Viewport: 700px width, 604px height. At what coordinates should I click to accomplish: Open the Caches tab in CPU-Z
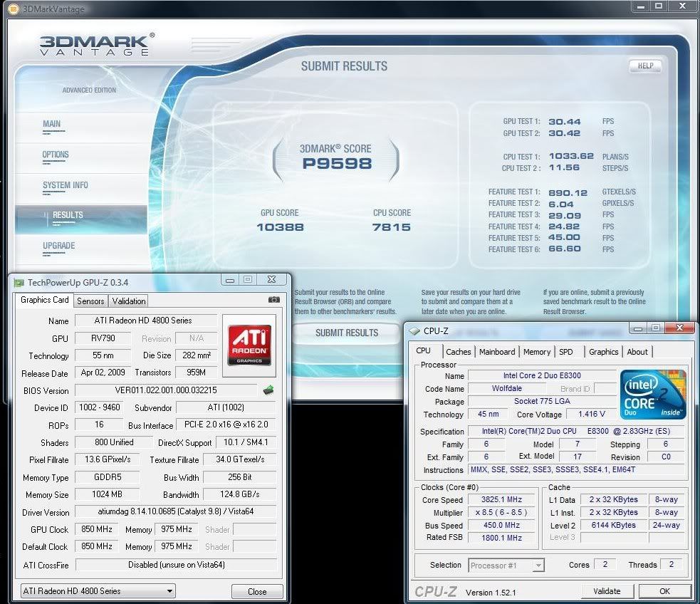[458, 352]
